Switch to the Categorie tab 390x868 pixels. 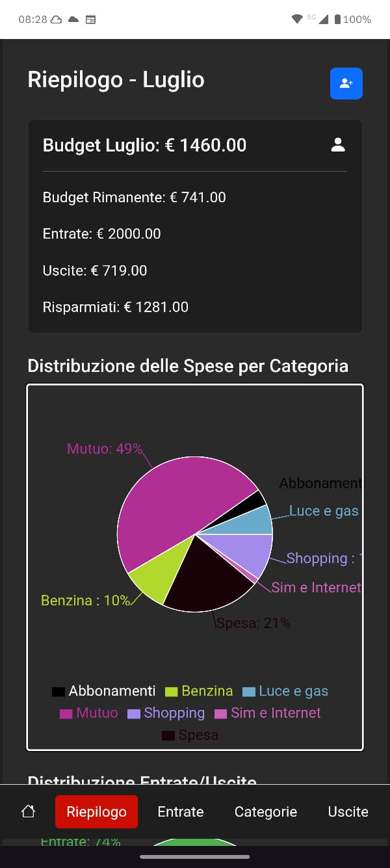(266, 811)
